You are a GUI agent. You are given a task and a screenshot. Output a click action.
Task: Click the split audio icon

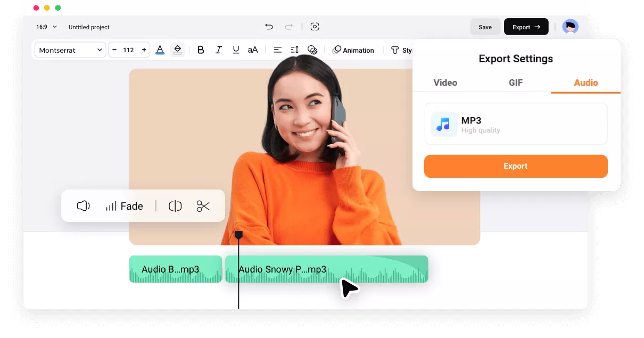[x=175, y=206]
